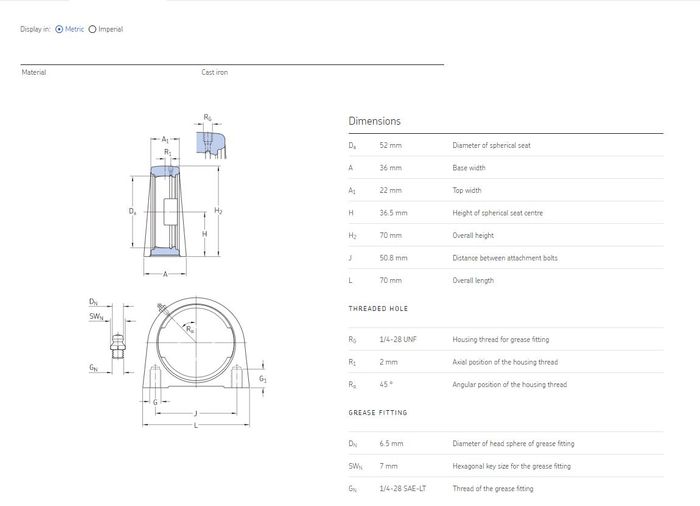Viewport: 700px width, 506px height.
Task: Click the Overall height description
Action: [x=473, y=236]
